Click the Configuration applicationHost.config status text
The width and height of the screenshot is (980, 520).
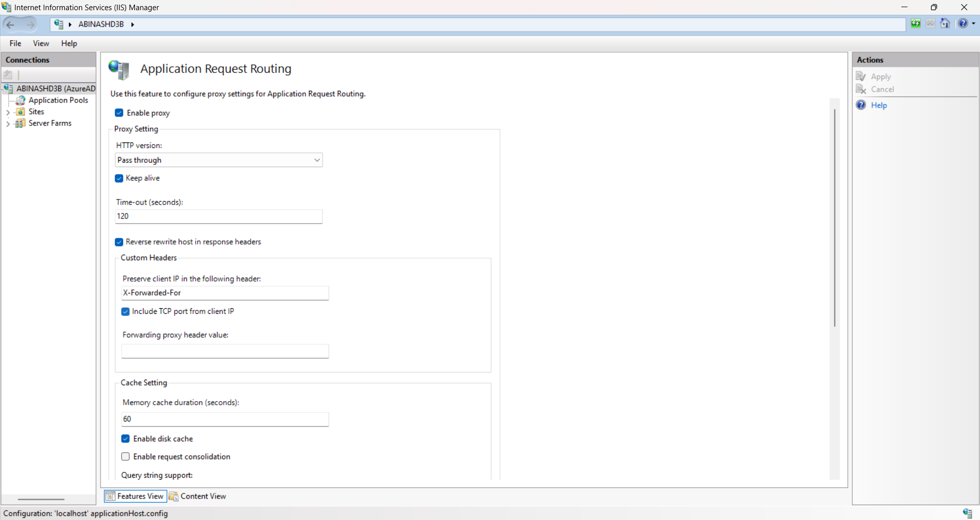pyautogui.click(x=86, y=513)
